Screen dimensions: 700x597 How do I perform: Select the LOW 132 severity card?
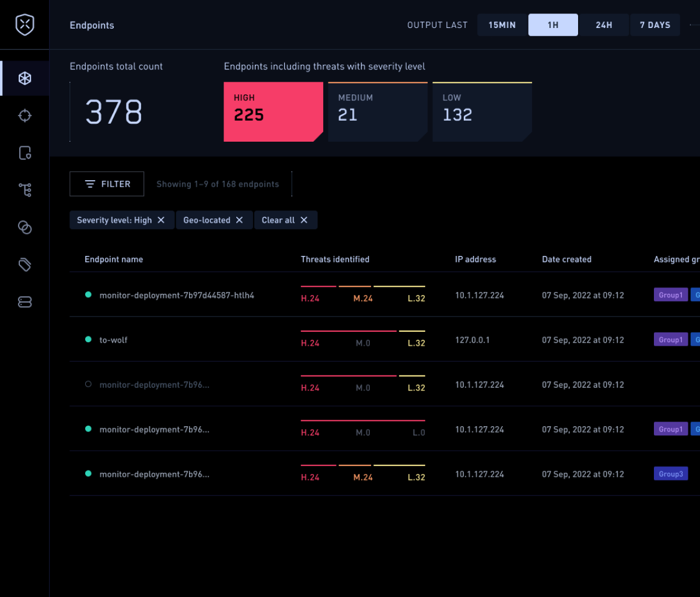482,111
